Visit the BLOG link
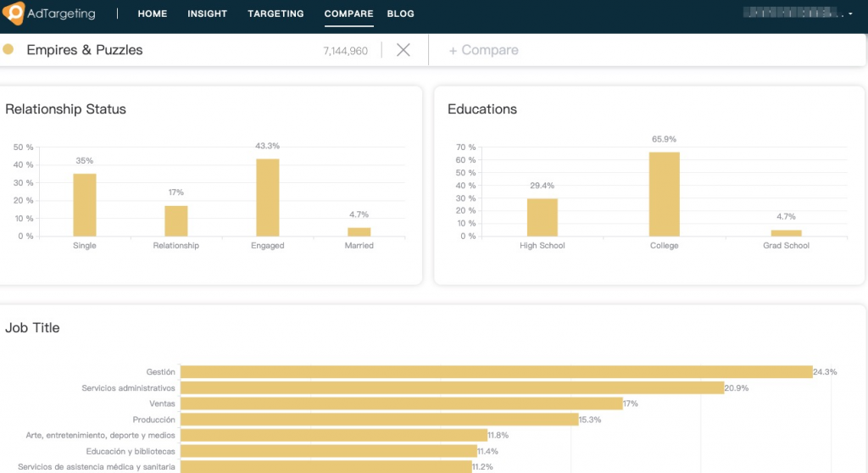 coord(400,14)
